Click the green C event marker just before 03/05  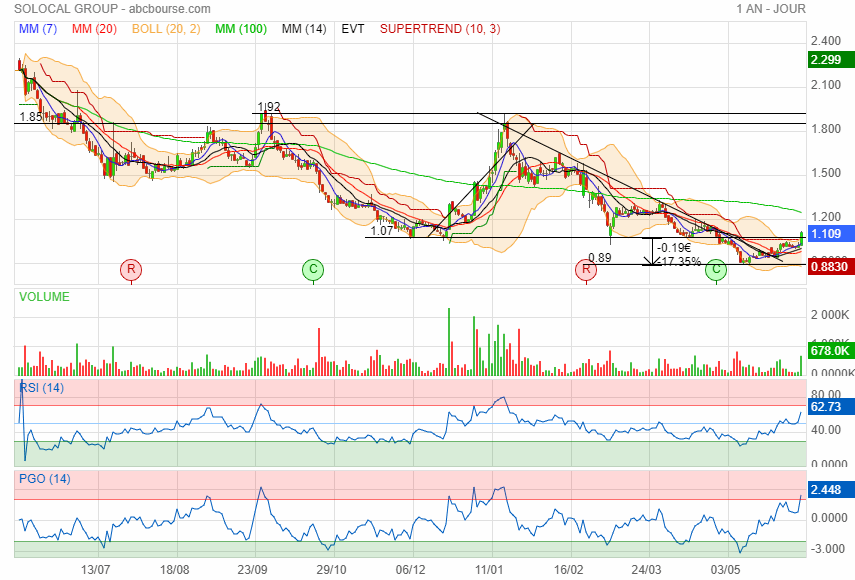tap(716, 269)
